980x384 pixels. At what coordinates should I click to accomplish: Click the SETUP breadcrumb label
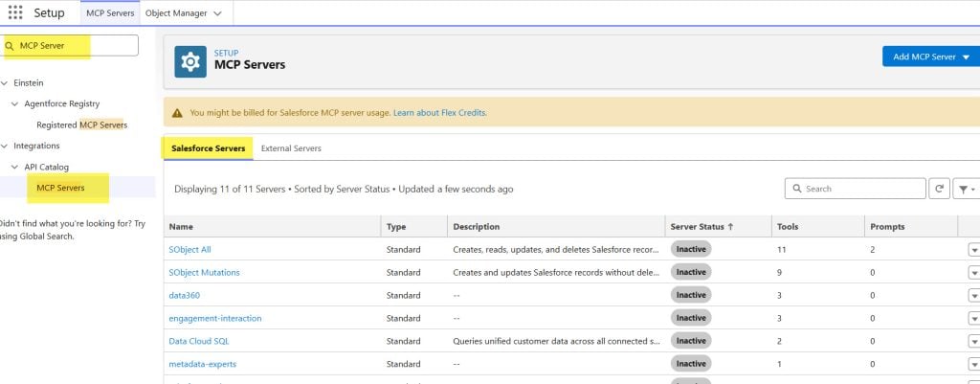[x=226, y=54]
